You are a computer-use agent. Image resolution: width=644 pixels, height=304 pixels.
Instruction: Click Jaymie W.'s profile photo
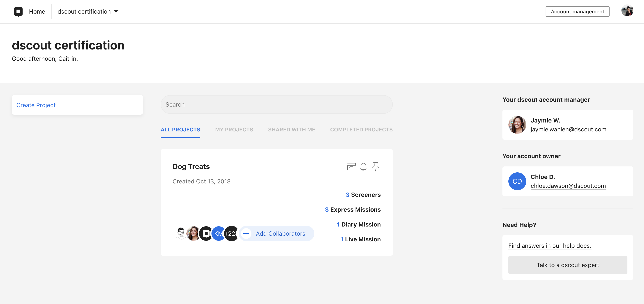(x=517, y=125)
